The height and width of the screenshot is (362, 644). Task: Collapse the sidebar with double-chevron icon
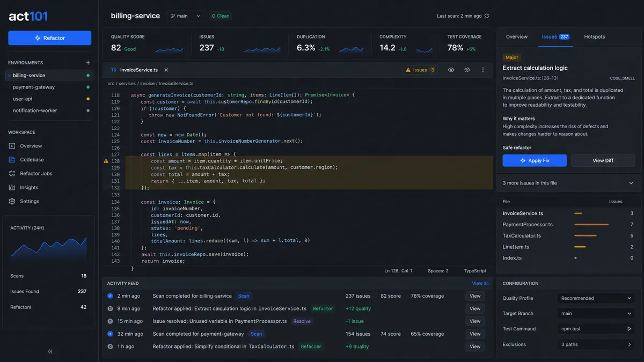coord(50,351)
